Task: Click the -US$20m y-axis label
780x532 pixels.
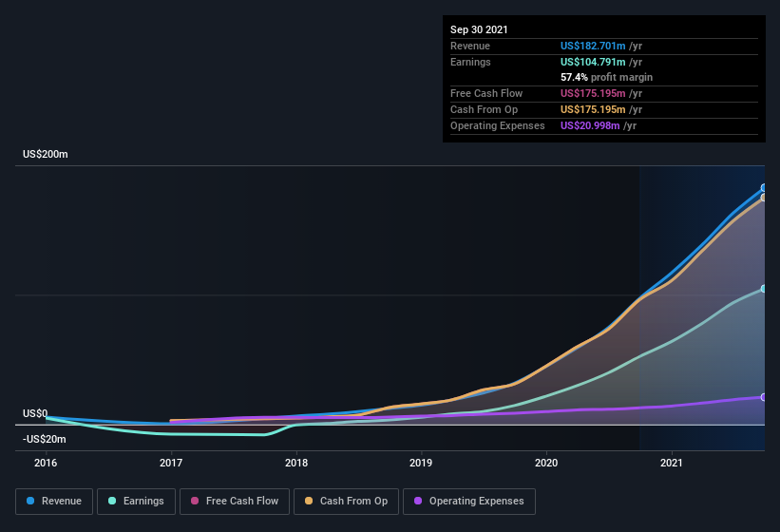Action: (45, 439)
